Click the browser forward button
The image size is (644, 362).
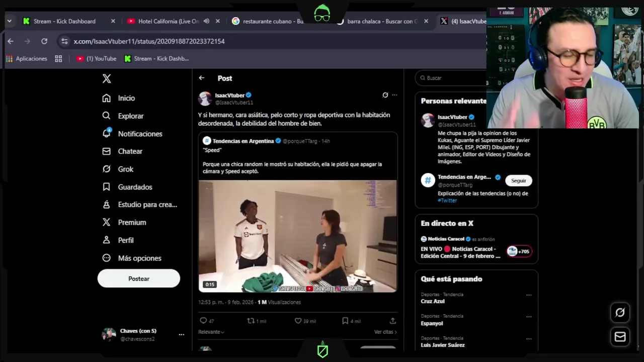click(27, 41)
